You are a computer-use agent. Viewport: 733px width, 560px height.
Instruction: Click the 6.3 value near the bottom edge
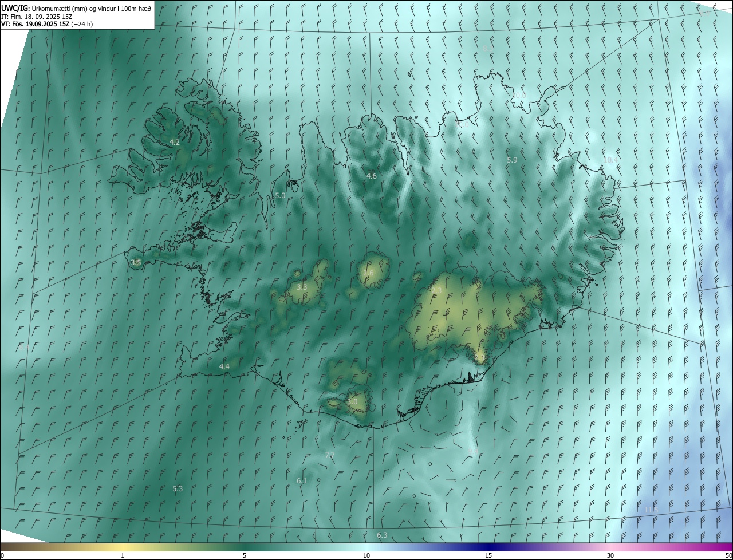[382, 535]
